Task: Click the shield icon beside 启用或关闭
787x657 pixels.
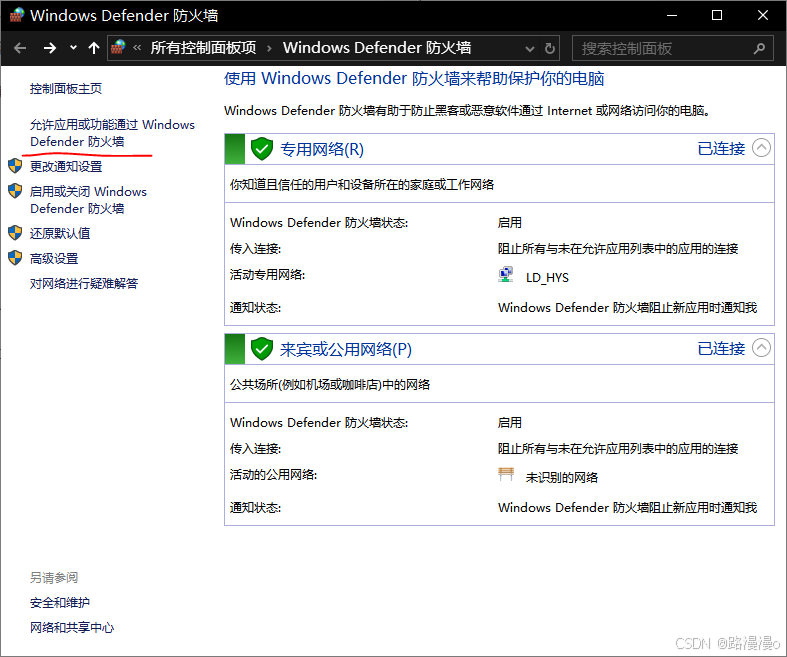Action: click(16, 191)
